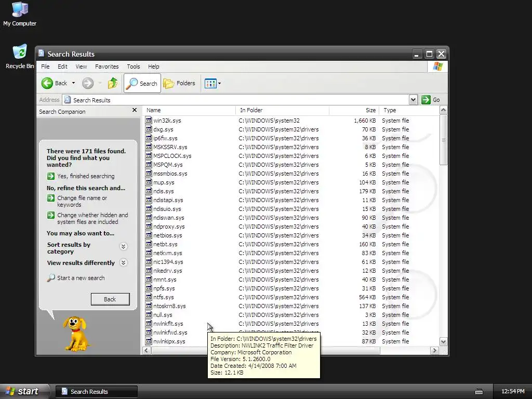Select the MSKSSRV.sys file icon
532x399 pixels.
[148, 147]
